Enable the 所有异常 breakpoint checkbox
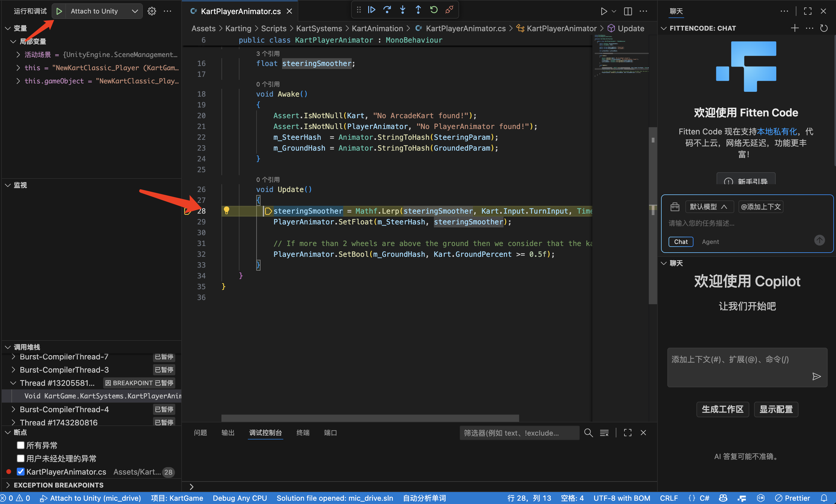The width and height of the screenshot is (836, 504). tap(21, 445)
